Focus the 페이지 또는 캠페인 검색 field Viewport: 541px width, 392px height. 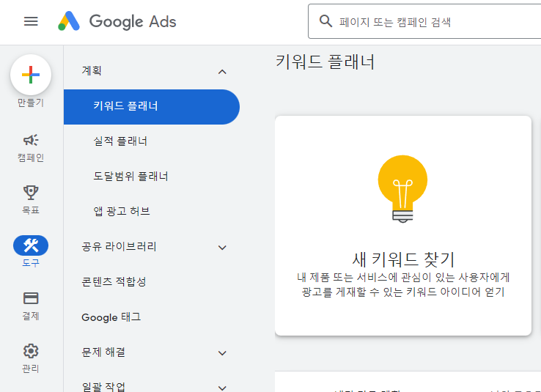(424, 21)
